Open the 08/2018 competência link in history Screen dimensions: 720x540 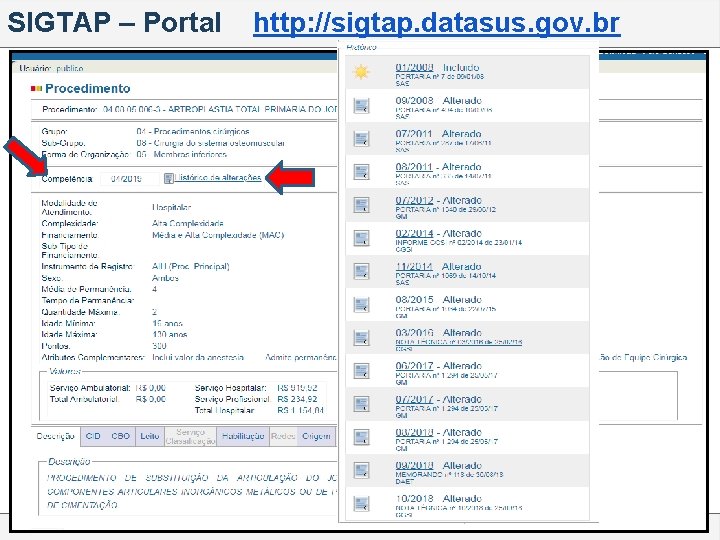414,432
